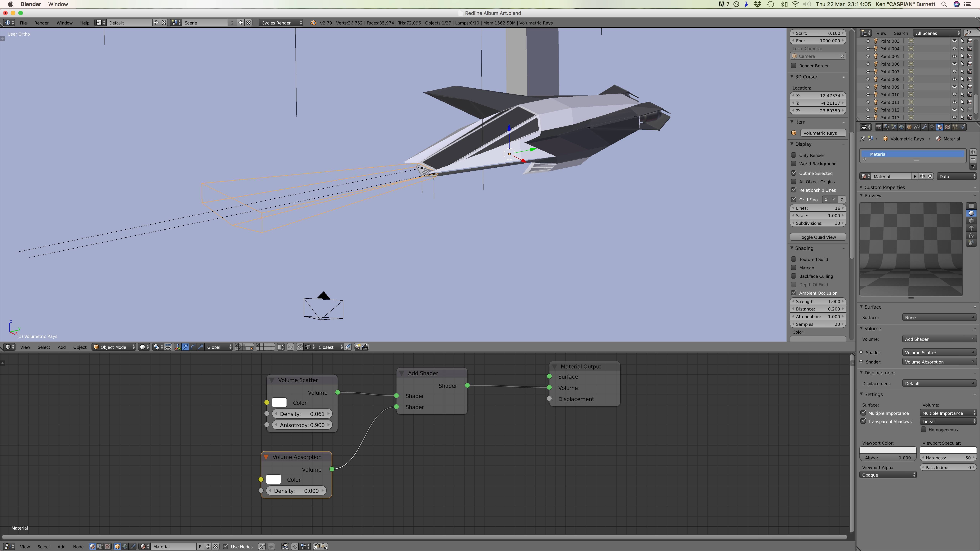Image resolution: width=980 pixels, height=551 pixels.
Task: Enable the Homogeneous volume checkbox
Action: (x=923, y=430)
